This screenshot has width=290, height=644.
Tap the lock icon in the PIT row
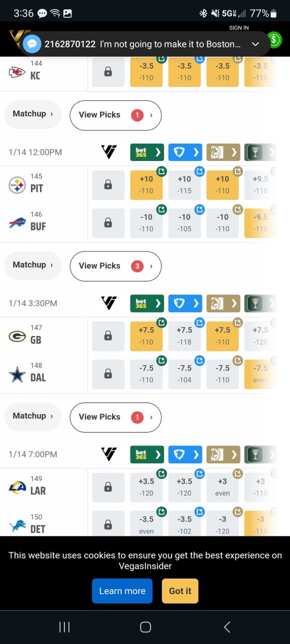click(x=108, y=185)
